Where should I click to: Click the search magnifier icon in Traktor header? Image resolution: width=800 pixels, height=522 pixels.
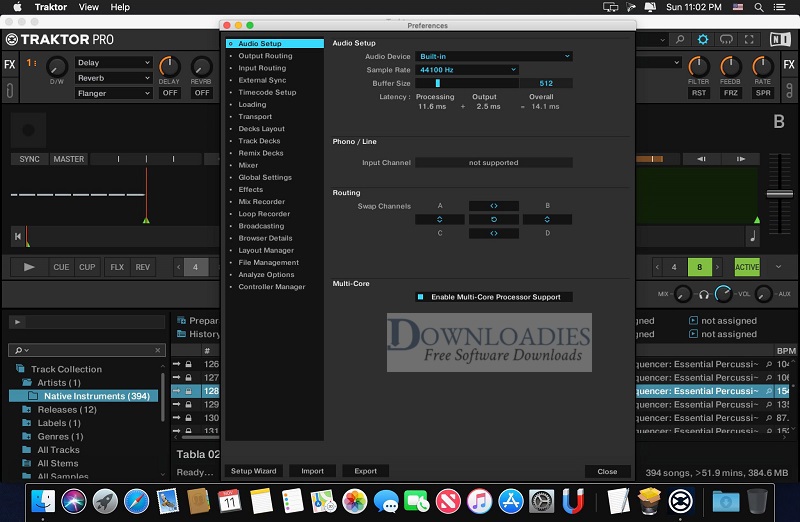(680, 39)
